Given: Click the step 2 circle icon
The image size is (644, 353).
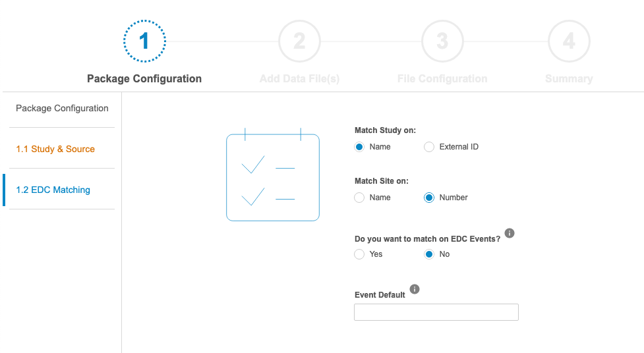Looking at the screenshot, I should 299,41.
